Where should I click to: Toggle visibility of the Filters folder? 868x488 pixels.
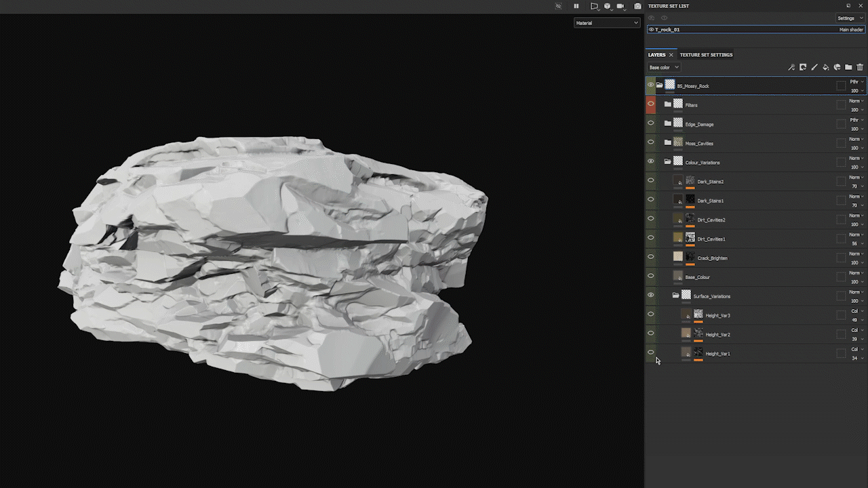(x=650, y=104)
